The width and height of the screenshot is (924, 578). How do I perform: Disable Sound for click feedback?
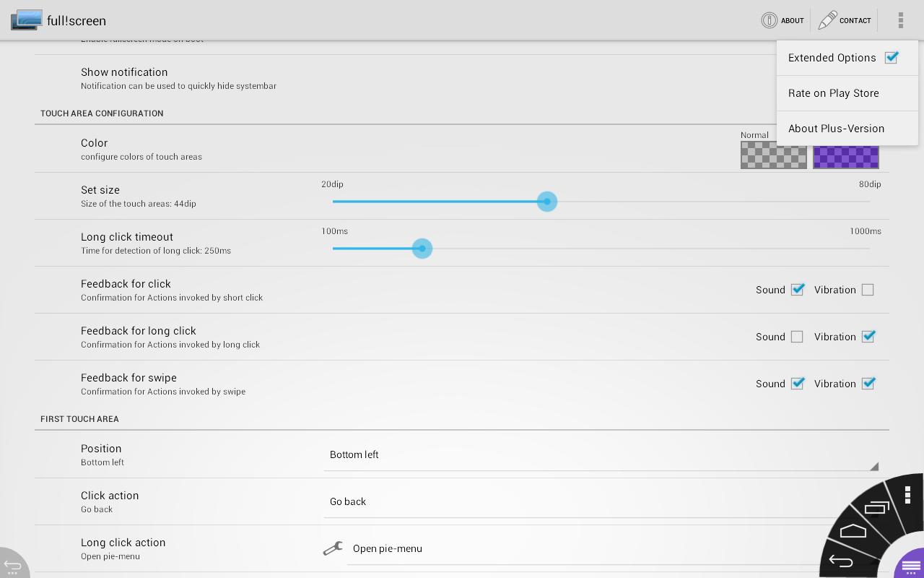click(798, 290)
